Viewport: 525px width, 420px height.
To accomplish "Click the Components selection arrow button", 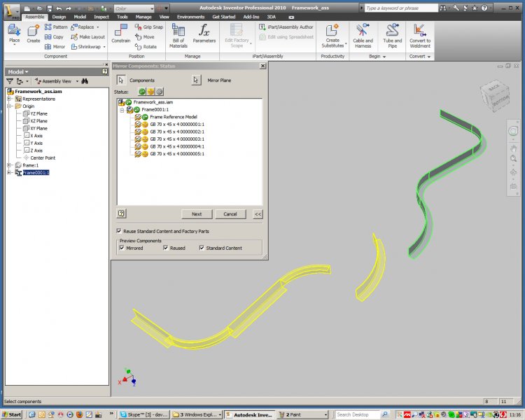I will click(121, 80).
